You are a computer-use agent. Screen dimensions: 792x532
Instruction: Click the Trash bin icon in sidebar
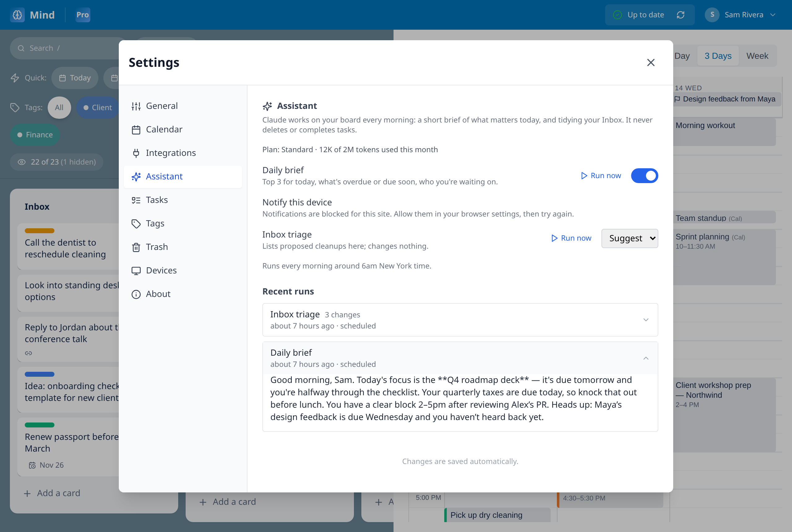pos(136,247)
